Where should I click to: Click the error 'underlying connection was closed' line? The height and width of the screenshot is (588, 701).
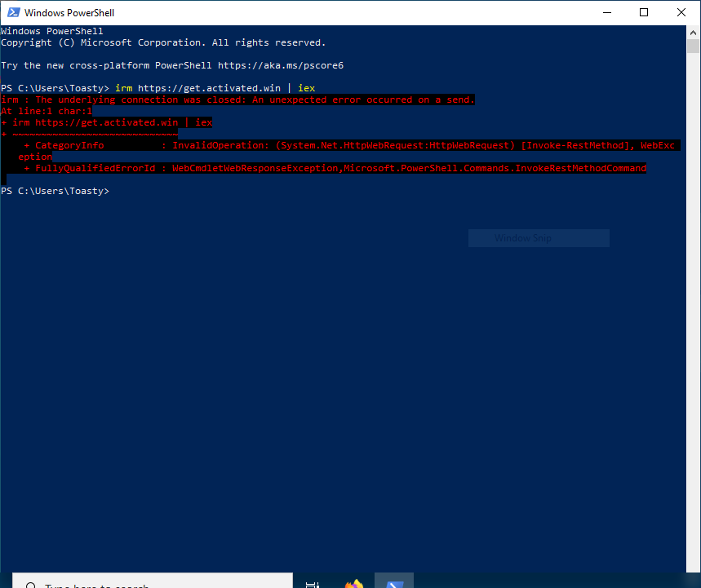pyautogui.click(x=237, y=99)
